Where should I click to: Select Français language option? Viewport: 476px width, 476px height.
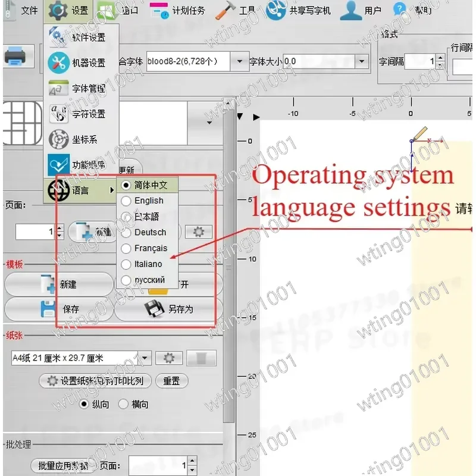coord(148,248)
